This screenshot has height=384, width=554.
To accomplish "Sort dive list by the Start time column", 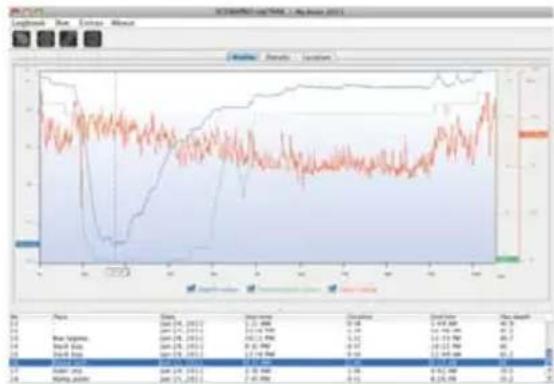I will pos(259,317).
